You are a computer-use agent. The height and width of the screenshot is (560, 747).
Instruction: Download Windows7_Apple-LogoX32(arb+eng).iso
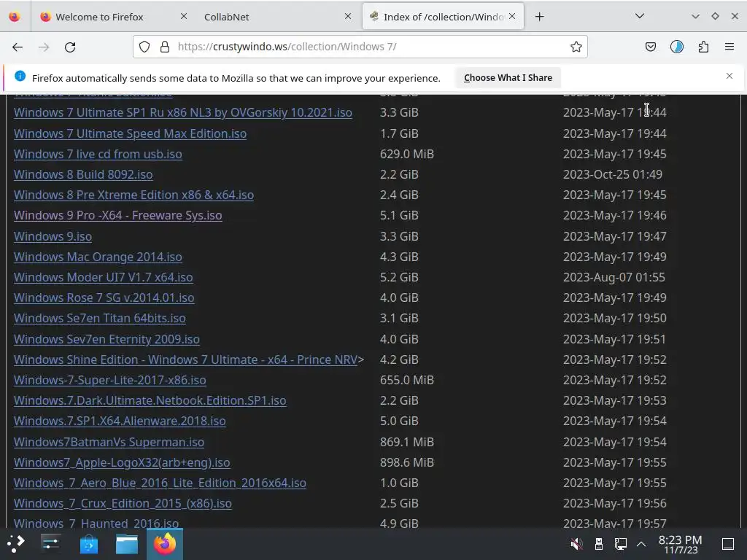(x=122, y=462)
